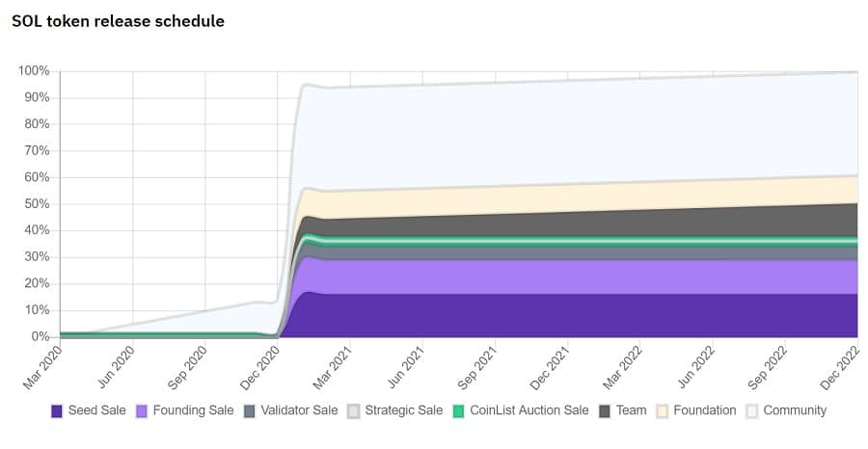Click the SOL token release schedule title
The image size is (868, 449).
(x=118, y=21)
